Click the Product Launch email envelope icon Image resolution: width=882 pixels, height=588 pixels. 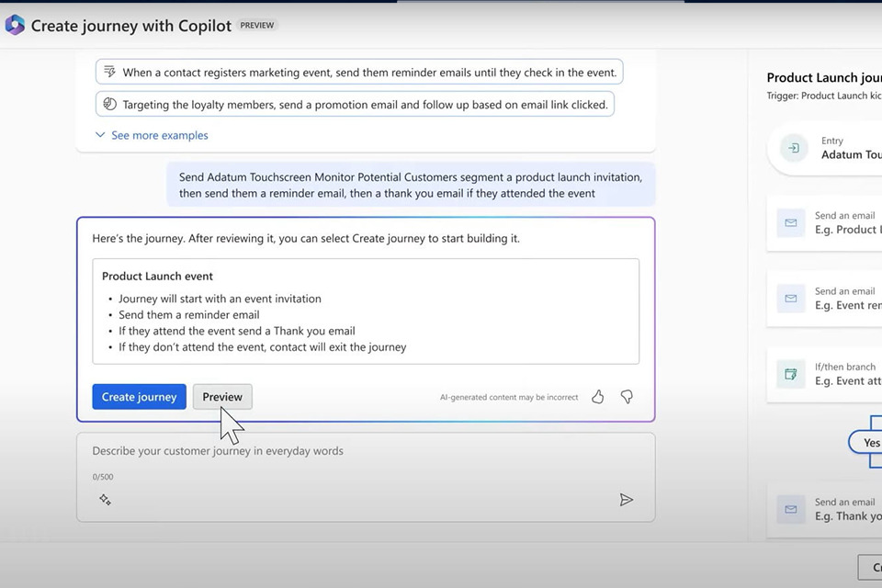point(790,223)
